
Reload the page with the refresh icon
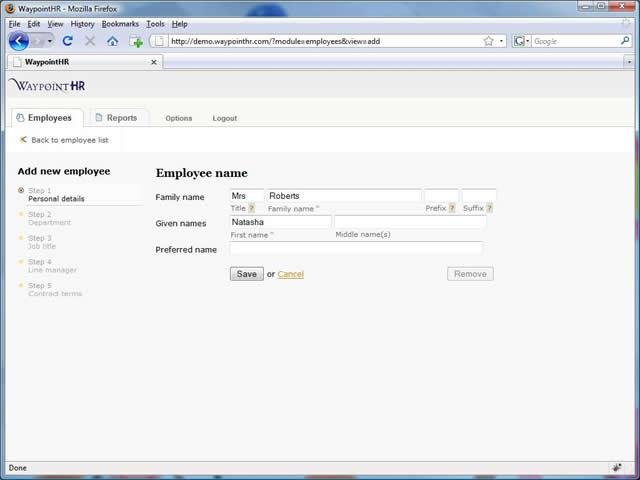68,41
